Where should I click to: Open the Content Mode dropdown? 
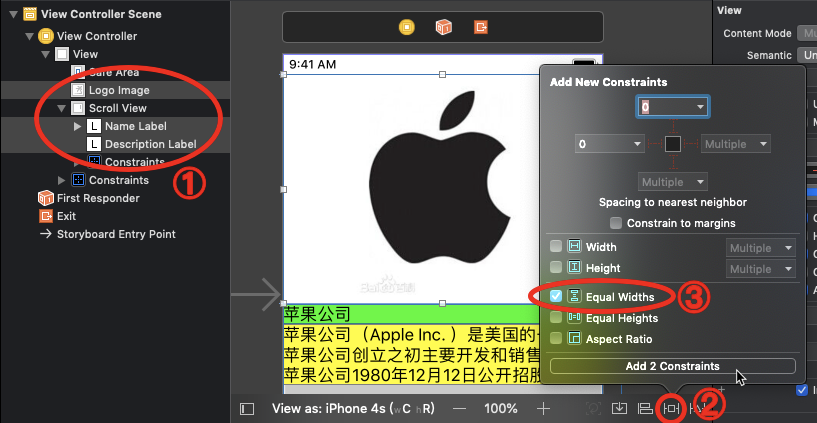(807, 33)
